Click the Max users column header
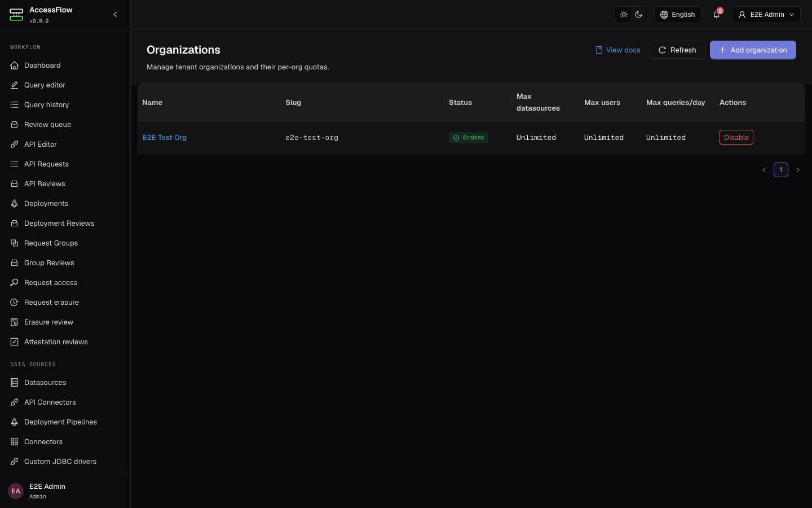Image resolution: width=812 pixels, height=508 pixels. click(x=610, y=103)
